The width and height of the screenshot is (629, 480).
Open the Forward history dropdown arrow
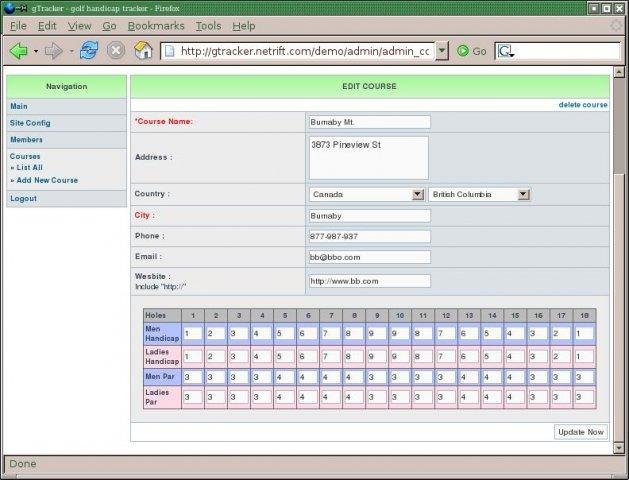(x=71, y=51)
